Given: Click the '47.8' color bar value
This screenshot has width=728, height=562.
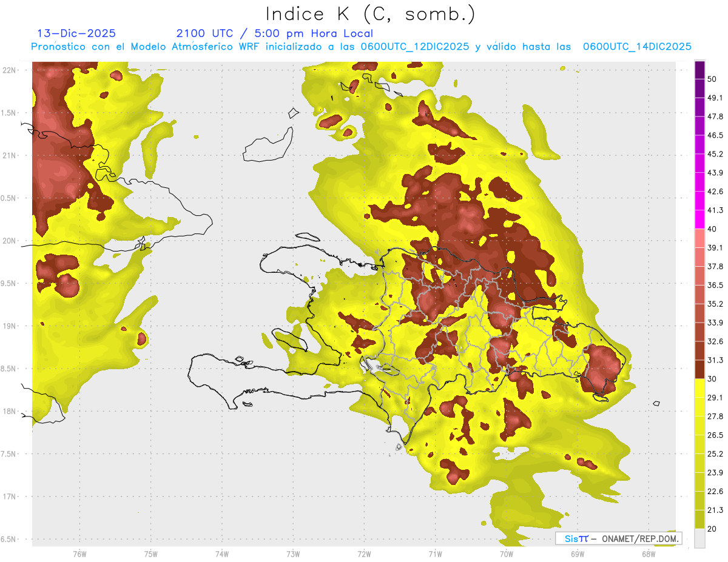Looking at the screenshot, I should click(715, 116).
